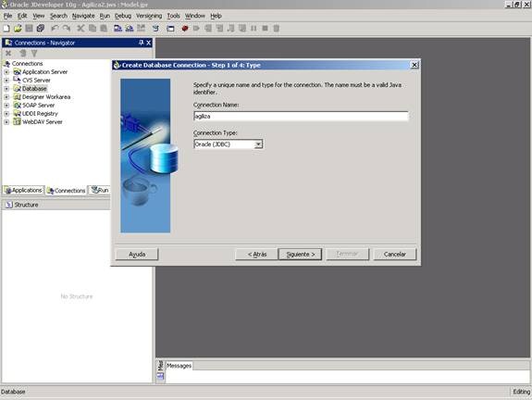Select the Database tree item
The height and width of the screenshot is (400, 532).
point(34,89)
